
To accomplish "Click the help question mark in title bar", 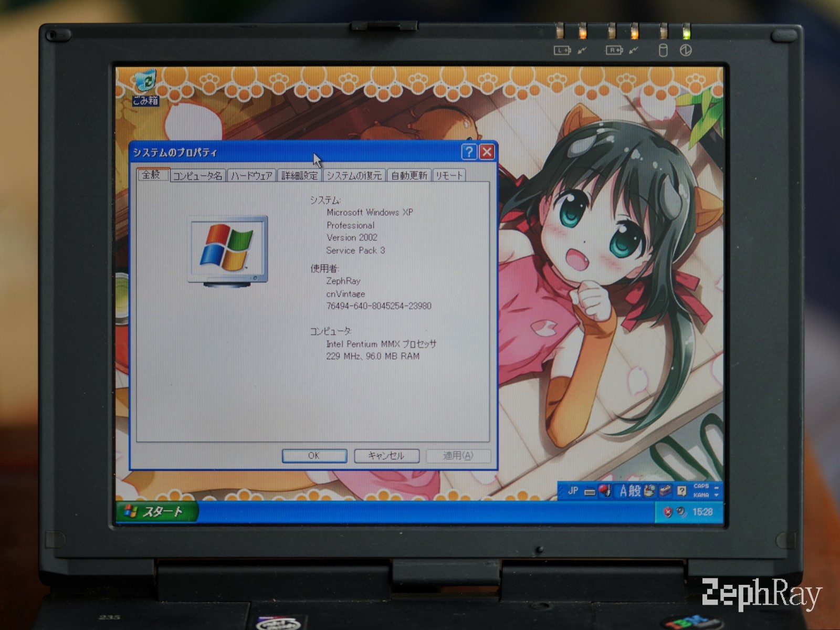I will coord(469,152).
